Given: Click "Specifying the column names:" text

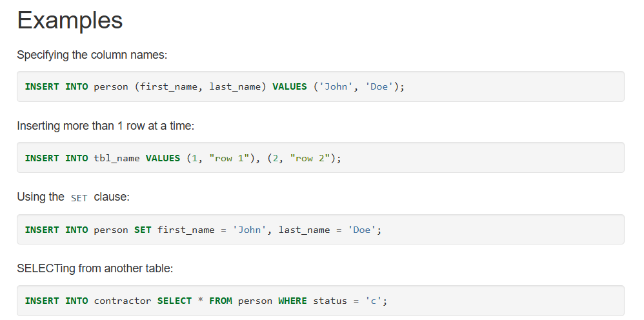Looking at the screenshot, I should click(92, 55).
